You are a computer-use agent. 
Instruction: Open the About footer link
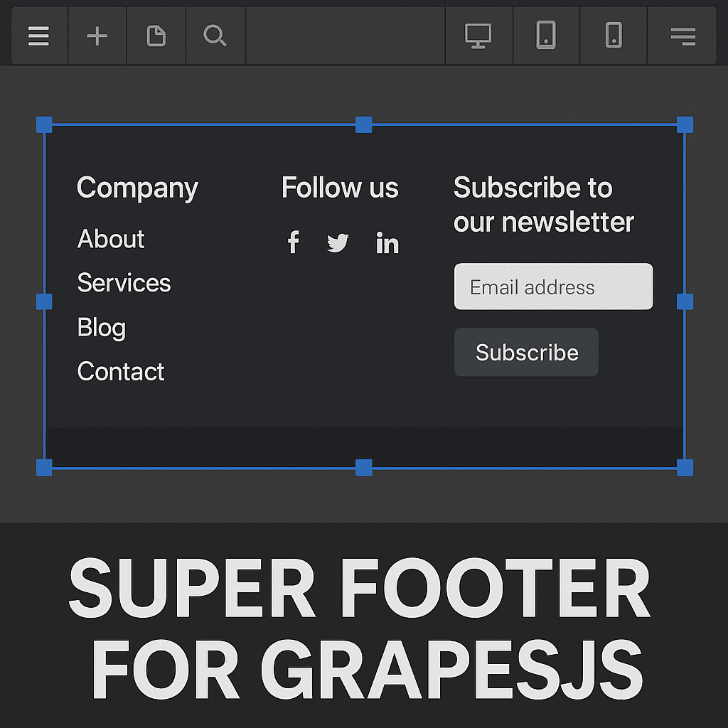pyautogui.click(x=111, y=239)
